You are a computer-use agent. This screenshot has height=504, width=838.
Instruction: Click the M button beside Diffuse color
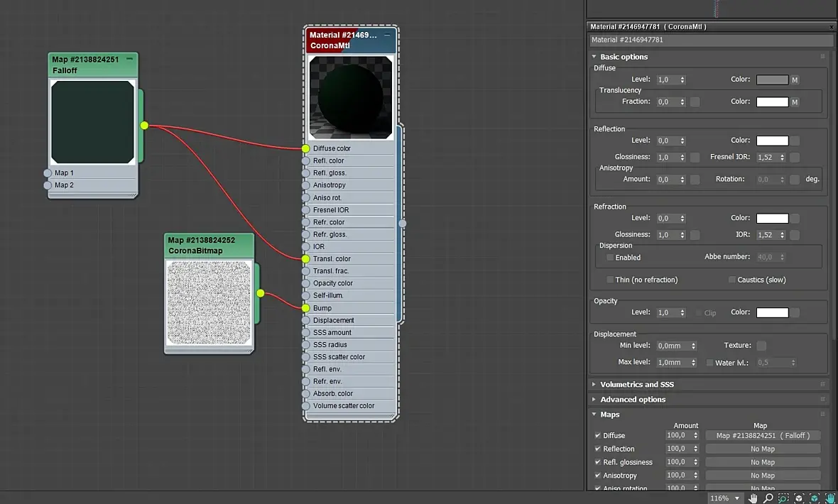coord(795,80)
